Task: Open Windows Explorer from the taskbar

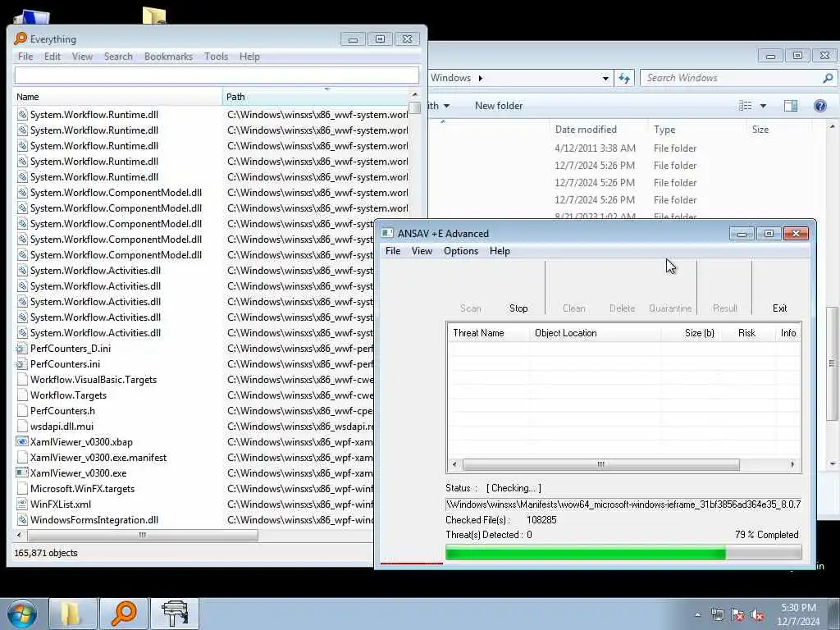Action: pyautogui.click(x=72, y=614)
